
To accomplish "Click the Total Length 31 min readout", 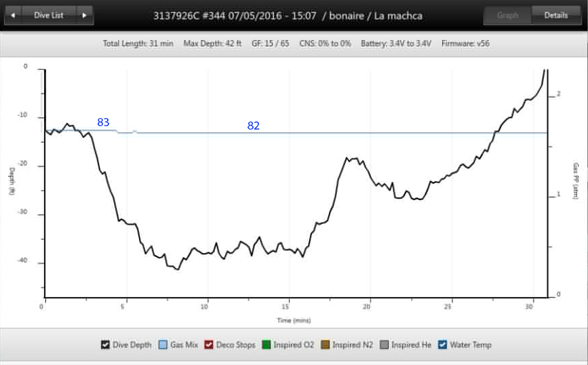I will (x=138, y=43).
